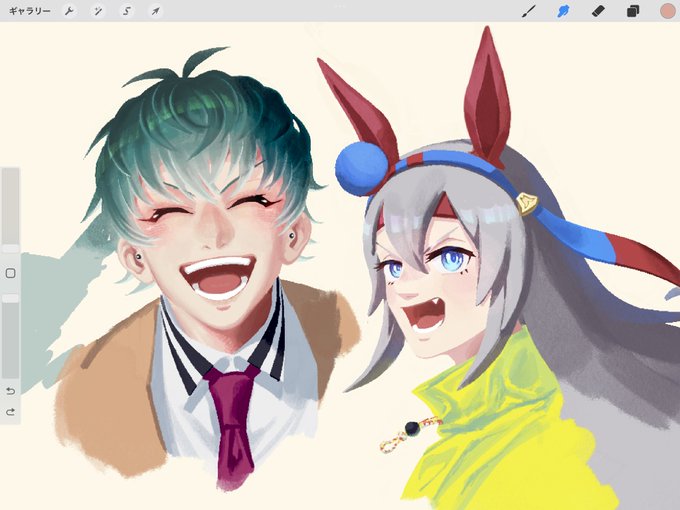The image size is (680, 510).
Task: Select the Smudge tool
Action: coord(563,11)
